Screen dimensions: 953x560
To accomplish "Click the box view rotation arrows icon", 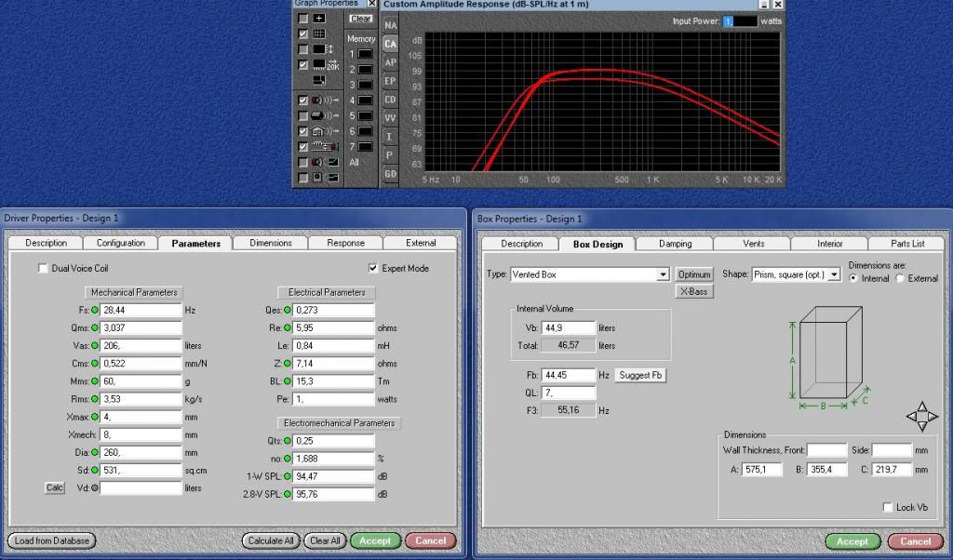I will tap(921, 415).
